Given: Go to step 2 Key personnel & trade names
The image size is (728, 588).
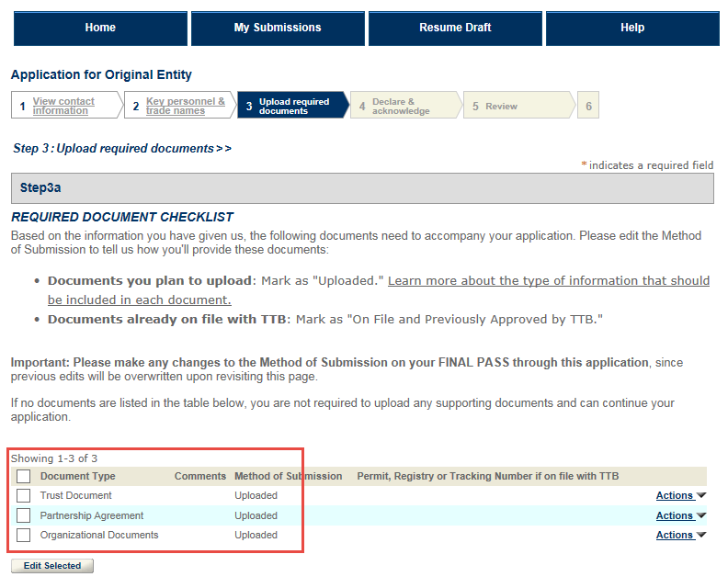Looking at the screenshot, I should tap(185, 107).
